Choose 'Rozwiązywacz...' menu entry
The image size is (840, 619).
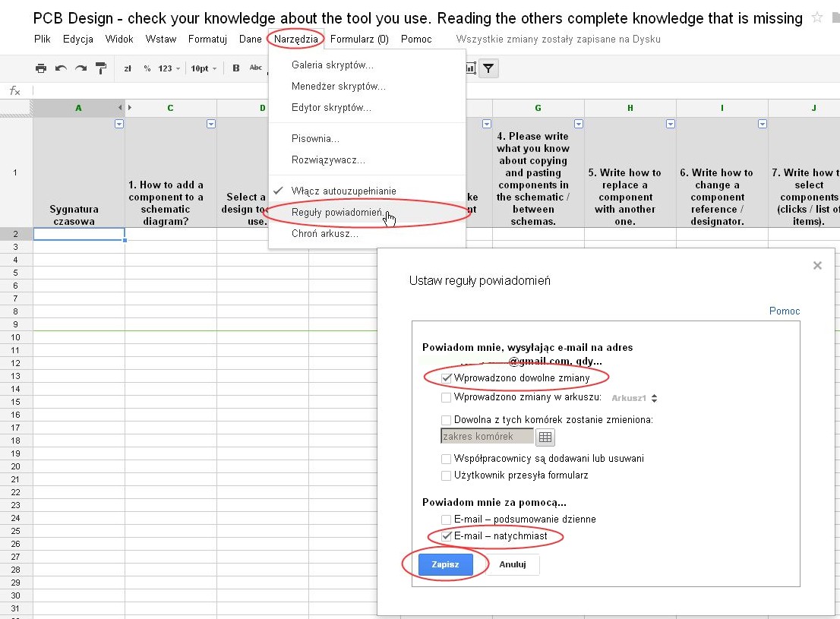pyautogui.click(x=367, y=159)
